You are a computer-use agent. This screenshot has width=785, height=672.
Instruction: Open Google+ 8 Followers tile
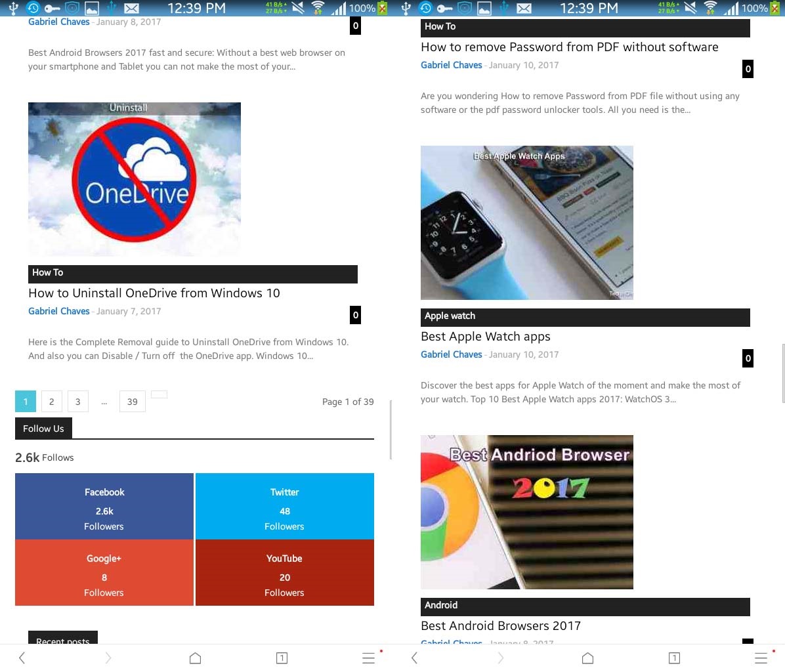tap(104, 572)
